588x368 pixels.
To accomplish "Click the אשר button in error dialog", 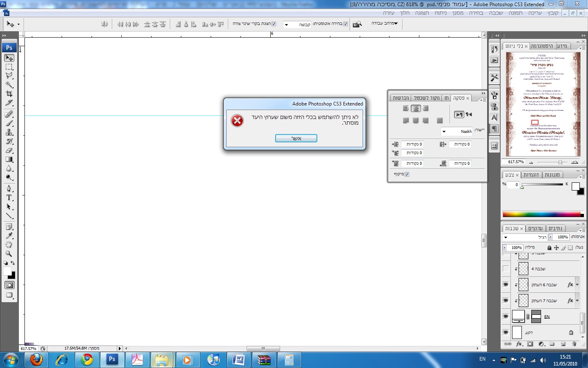I will [x=296, y=138].
